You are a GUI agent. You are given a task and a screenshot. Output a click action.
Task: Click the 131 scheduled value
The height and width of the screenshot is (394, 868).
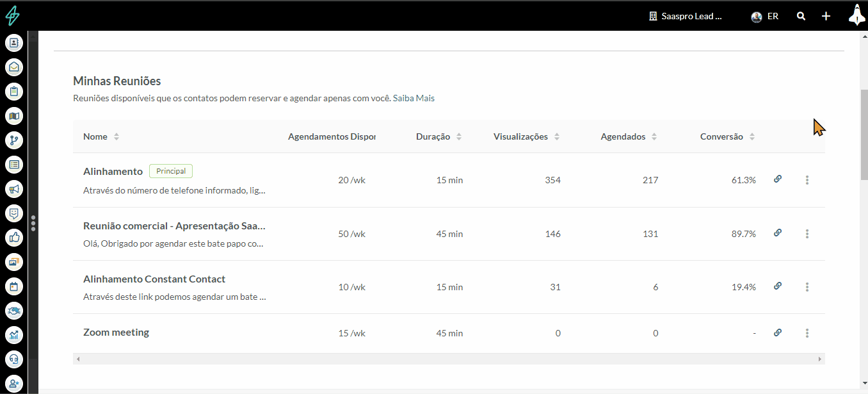pyautogui.click(x=650, y=234)
